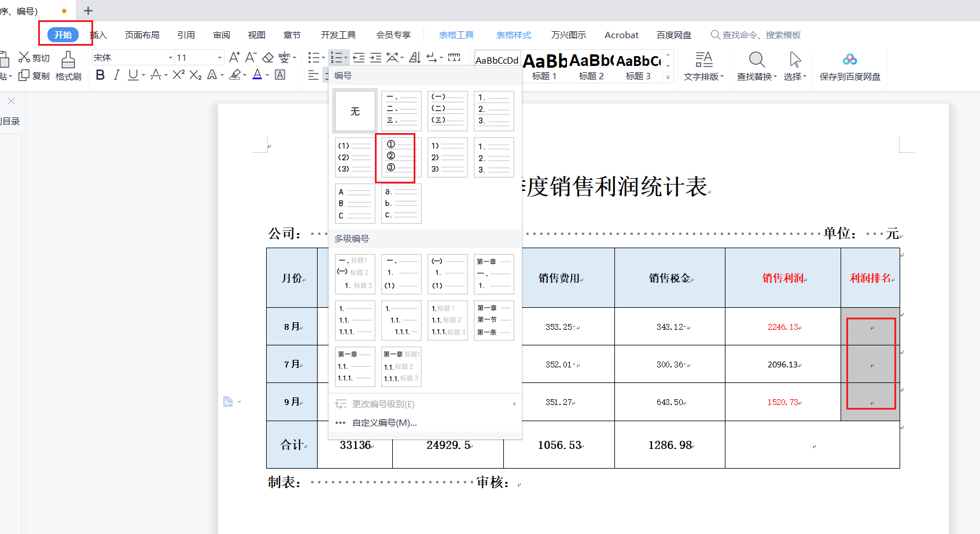This screenshot has width=980, height=534.
Task: Open the 表格工具 tab
Action: point(456,35)
